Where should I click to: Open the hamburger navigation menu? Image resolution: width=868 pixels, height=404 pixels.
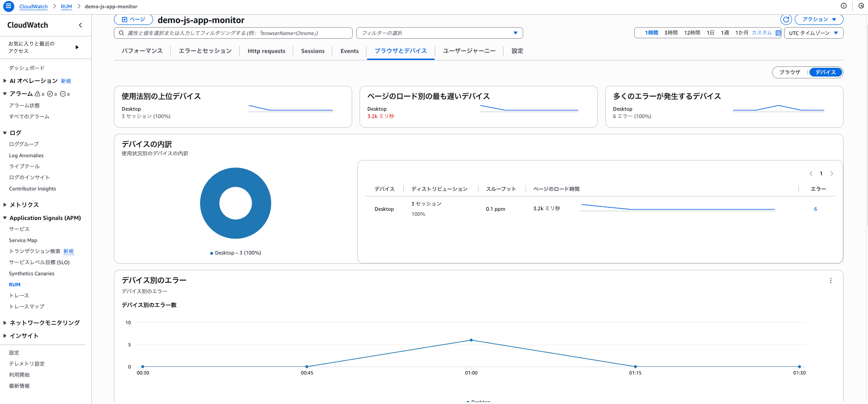[8, 6]
